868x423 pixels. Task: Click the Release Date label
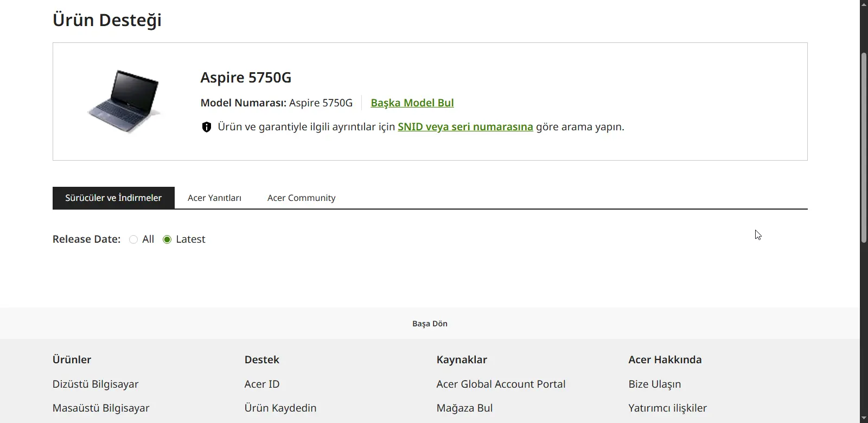[86, 239]
